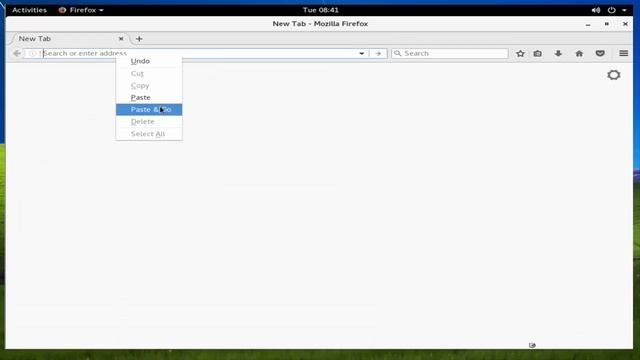Open the Downloads arrow icon
Viewport: 640px width, 360px height.
558,53
